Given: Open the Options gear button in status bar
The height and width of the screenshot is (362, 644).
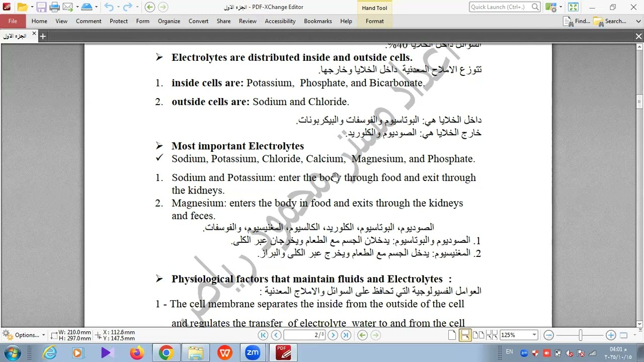Looking at the screenshot, I should tap(23, 335).
